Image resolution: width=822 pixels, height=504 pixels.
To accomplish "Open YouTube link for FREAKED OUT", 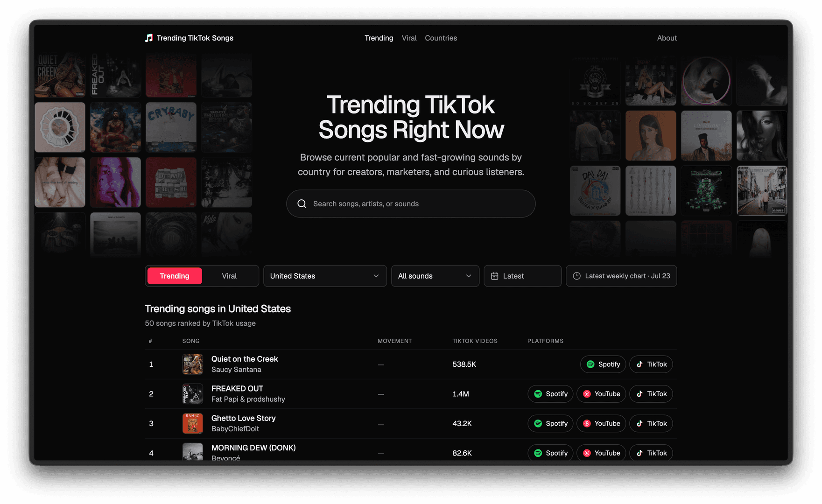I will tap(601, 394).
